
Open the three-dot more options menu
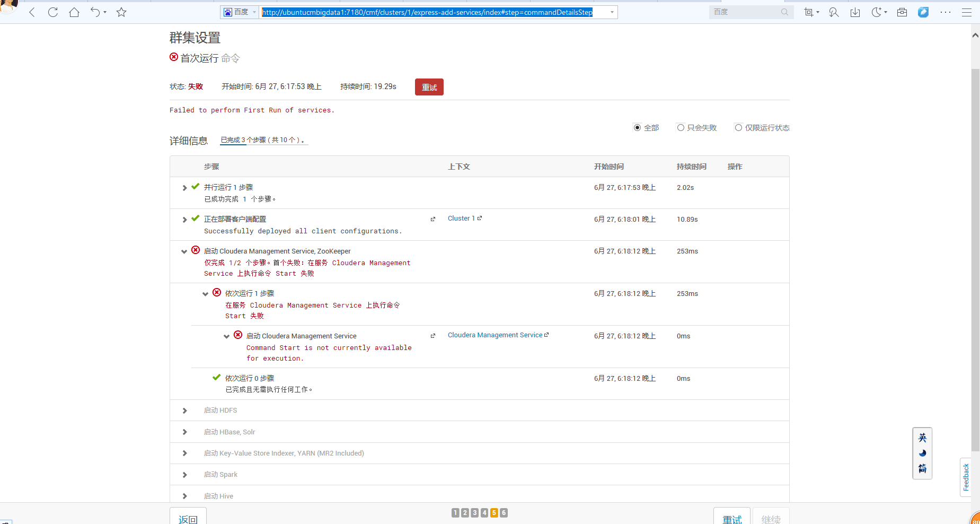(x=946, y=12)
